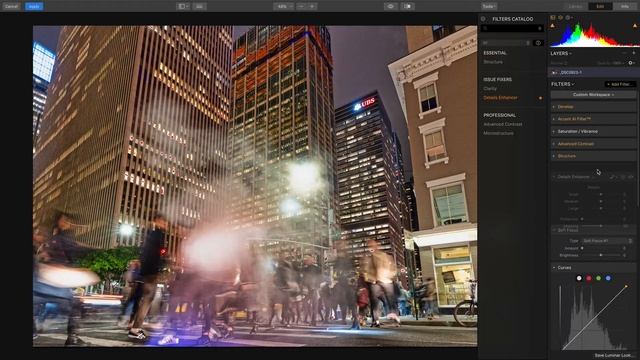This screenshot has width=640, height=360.
Task: Click the Details Enhancer reset icon
Action: click(623, 177)
